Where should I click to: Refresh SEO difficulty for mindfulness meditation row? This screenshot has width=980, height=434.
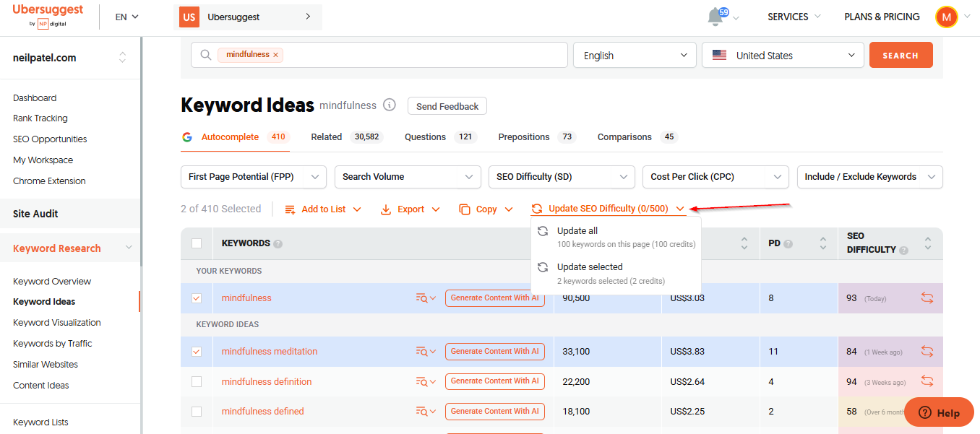coord(927,352)
